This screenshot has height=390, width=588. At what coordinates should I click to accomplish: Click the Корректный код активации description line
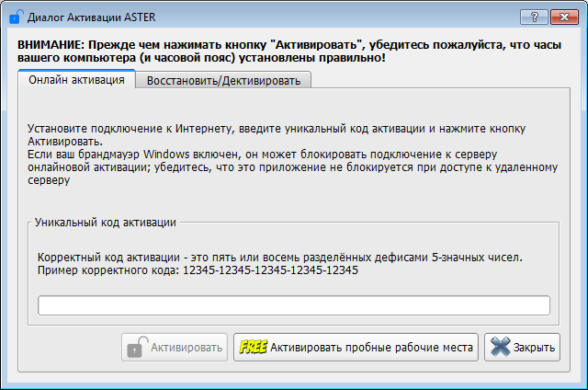pyautogui.click(x=279, y=258)
